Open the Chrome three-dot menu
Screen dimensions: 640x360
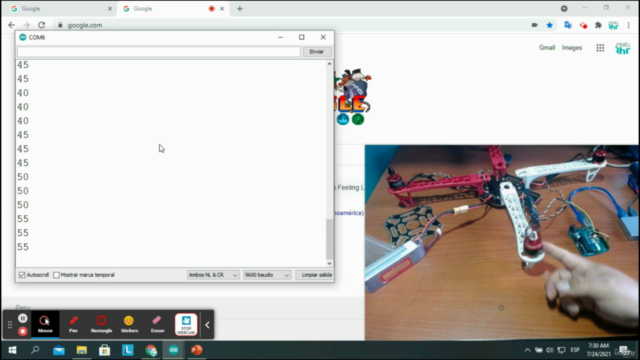tap(629, 25)
